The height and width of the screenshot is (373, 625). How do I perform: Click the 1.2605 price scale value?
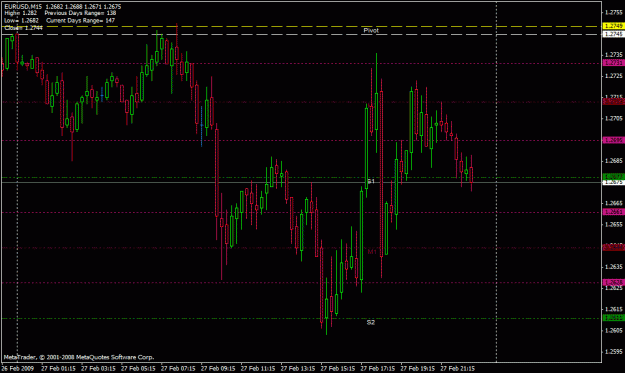pyautogui.click(x=614, y=330)
